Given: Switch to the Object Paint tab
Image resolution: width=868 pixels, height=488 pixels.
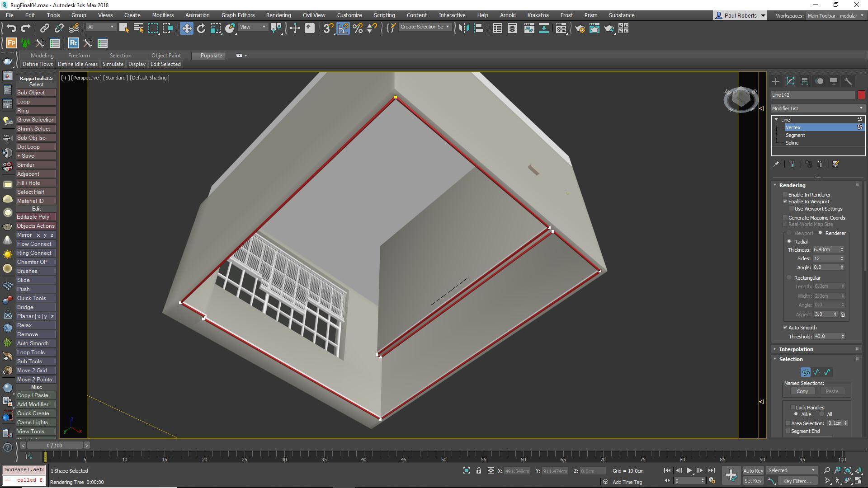Looking at the screenshot, I should coord(166,56).
